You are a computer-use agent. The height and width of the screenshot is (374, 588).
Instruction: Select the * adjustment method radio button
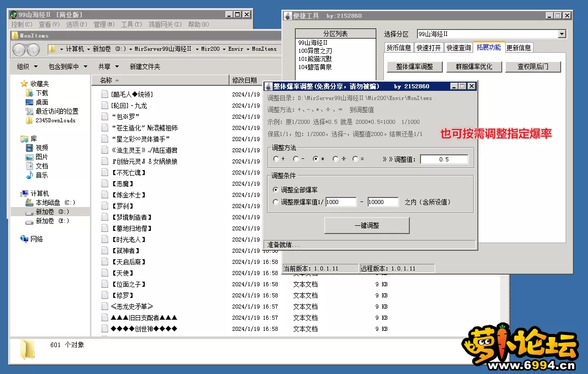click(315, 159)
